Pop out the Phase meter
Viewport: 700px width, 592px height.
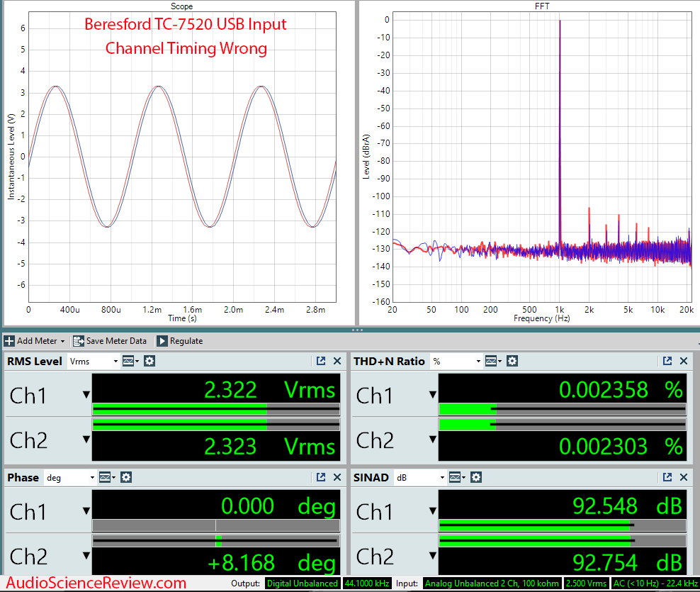point(320,477)
